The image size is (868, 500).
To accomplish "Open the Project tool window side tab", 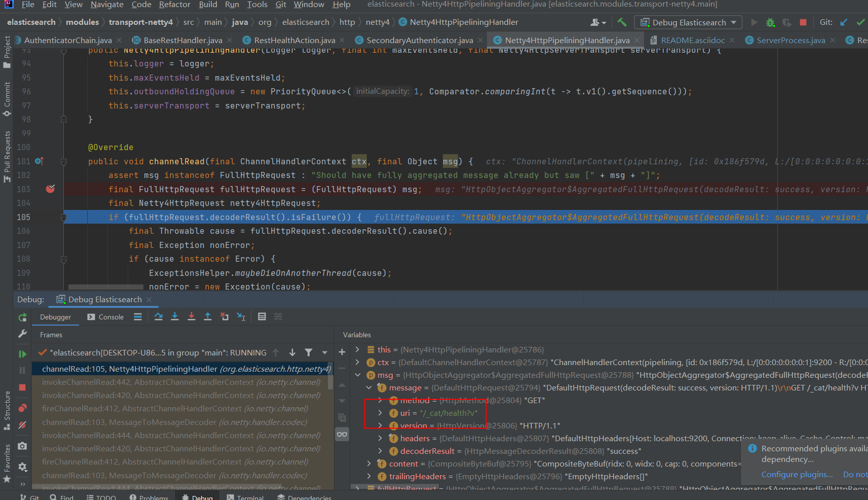I will pyautogui.click(x=7, y=52).
